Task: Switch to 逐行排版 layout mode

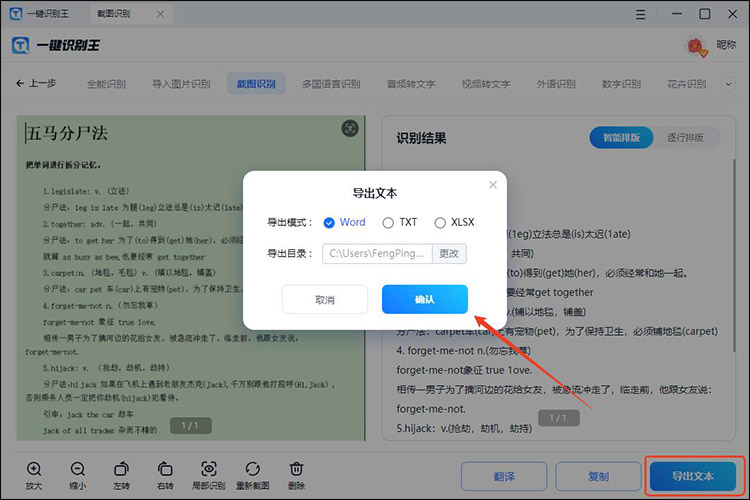Action: (685, 138)
